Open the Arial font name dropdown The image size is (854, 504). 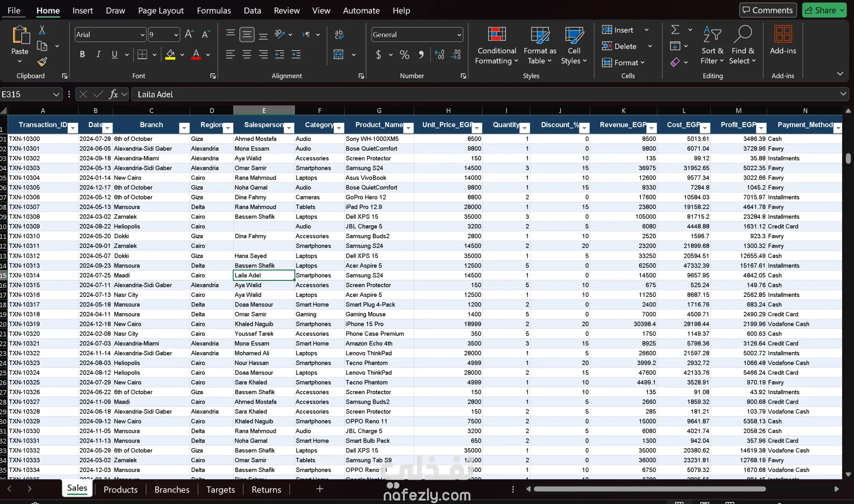coord(142,35)
